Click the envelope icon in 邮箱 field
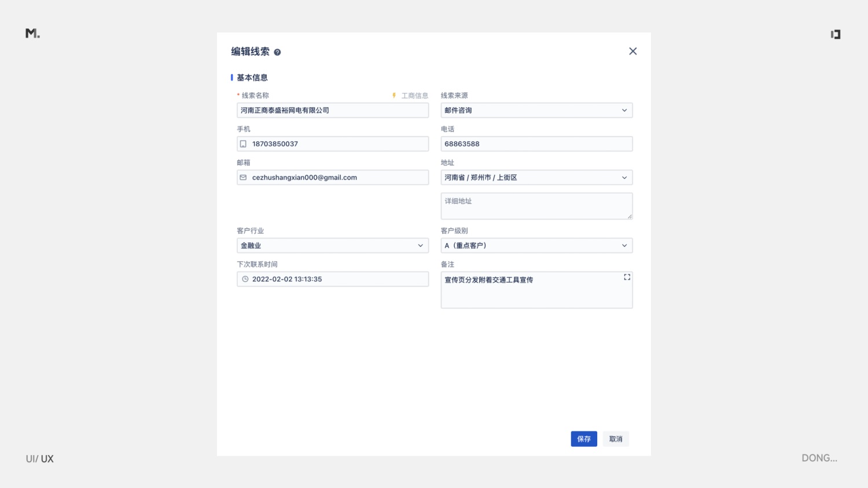The height and width of the screenshot is (488, 868). 244,178
